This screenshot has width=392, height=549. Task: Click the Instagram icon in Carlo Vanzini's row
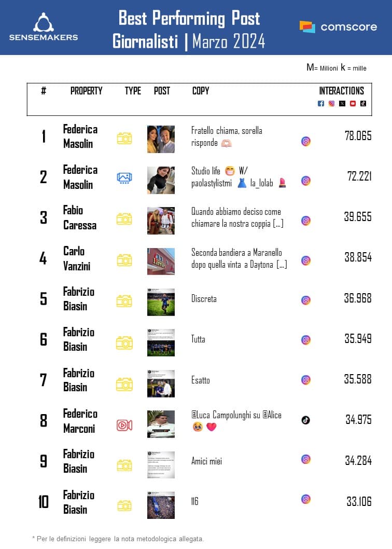click(x=306, y=260)
